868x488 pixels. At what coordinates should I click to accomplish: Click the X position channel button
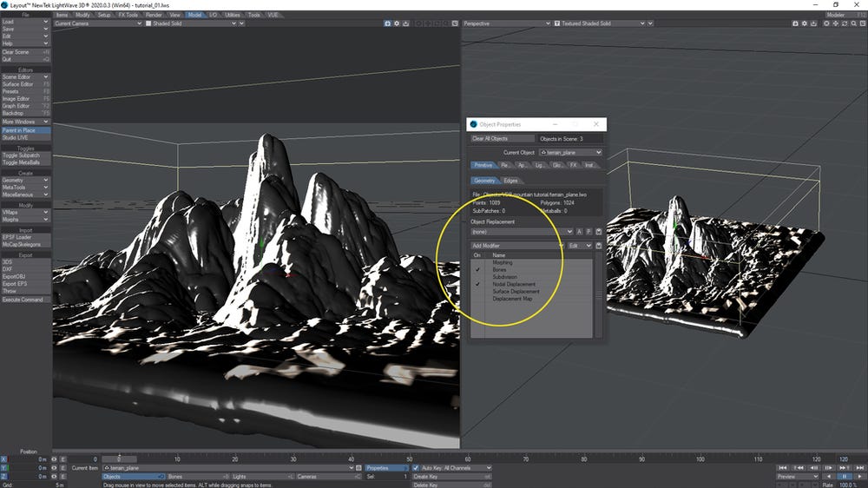tap(3, 459)
